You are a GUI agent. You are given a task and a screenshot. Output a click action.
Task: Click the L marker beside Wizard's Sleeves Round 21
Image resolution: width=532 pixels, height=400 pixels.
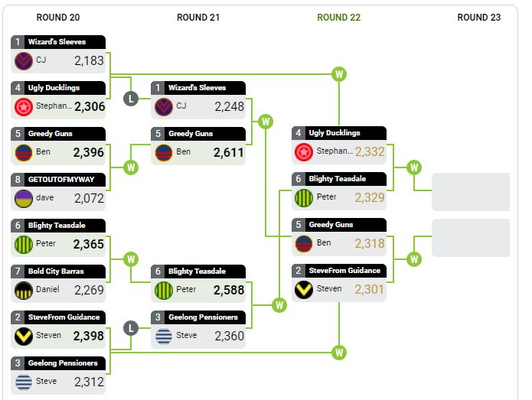click(131, 99)
